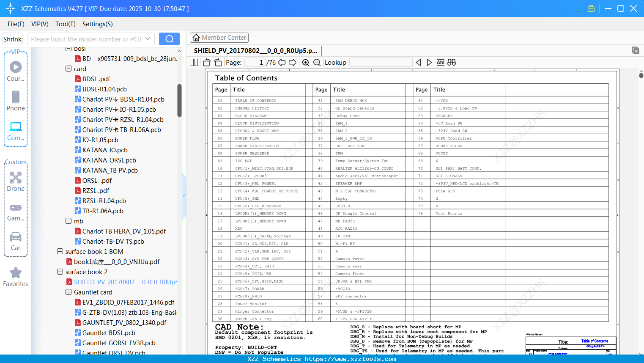
Task: Click the blue search button
Action: pyautogui.click(x=169, y=39)
